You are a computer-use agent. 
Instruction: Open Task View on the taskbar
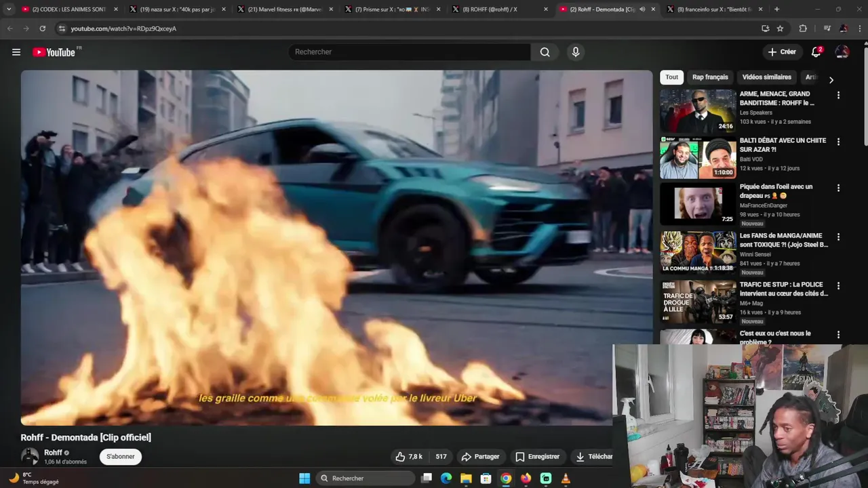[x=427, y=479]
